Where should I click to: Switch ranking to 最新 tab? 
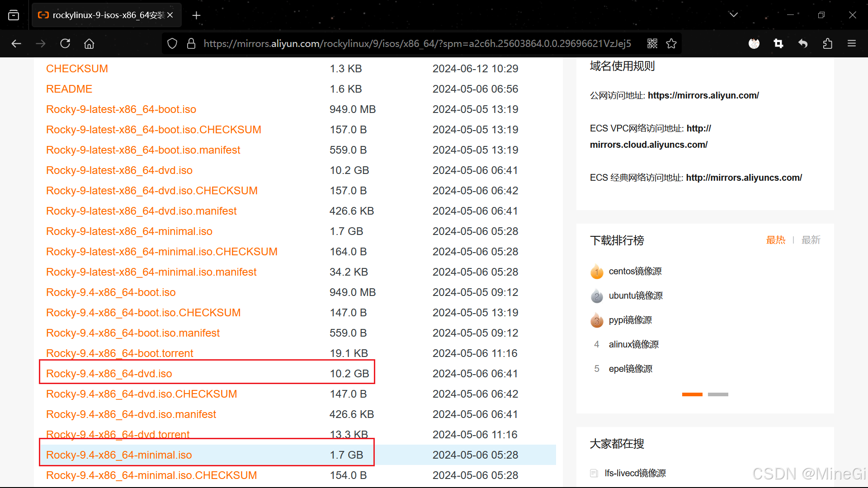(811, 240)
